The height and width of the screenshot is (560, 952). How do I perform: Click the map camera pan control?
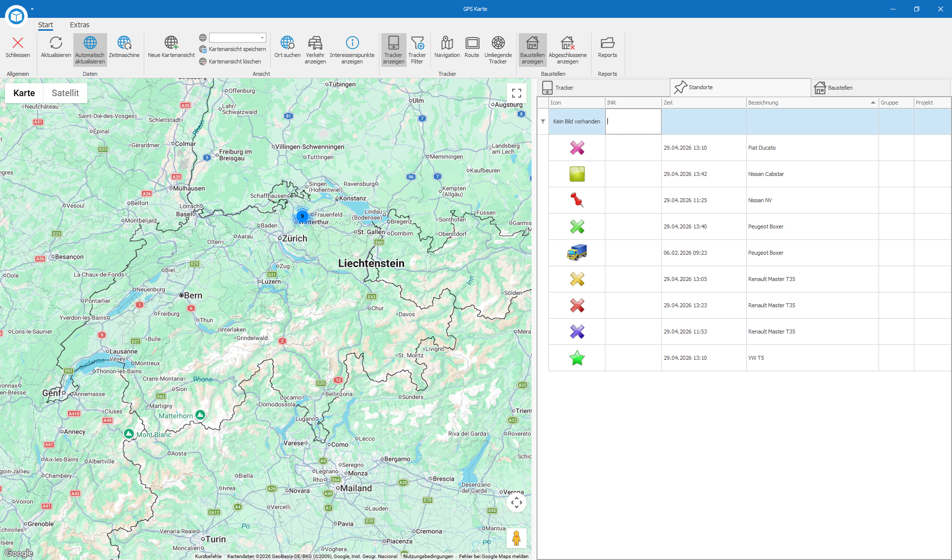click(517, 503)
